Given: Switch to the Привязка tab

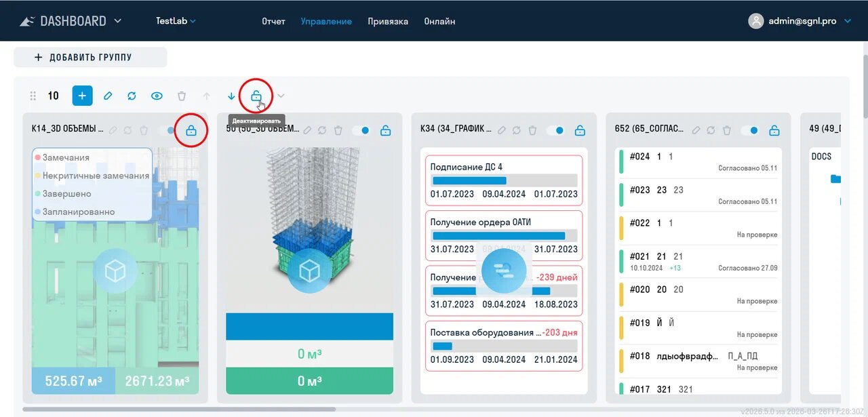Looking at the screenshot, I should 388,21.
